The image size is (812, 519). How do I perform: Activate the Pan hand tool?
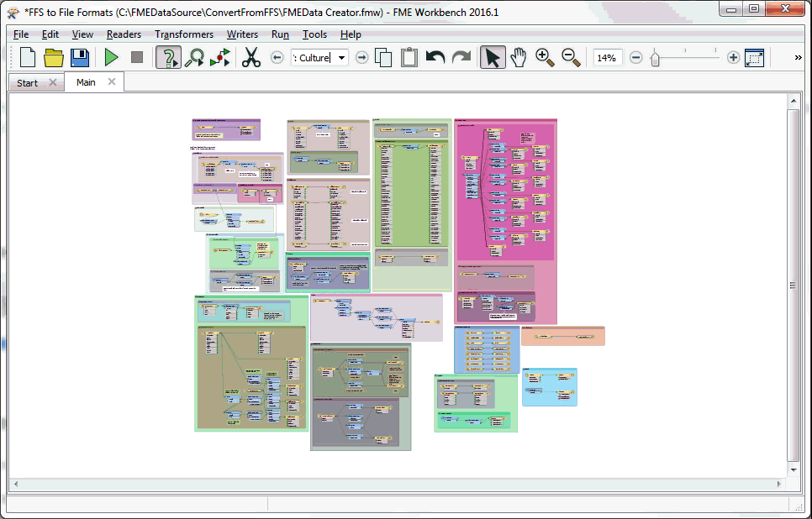519,58
